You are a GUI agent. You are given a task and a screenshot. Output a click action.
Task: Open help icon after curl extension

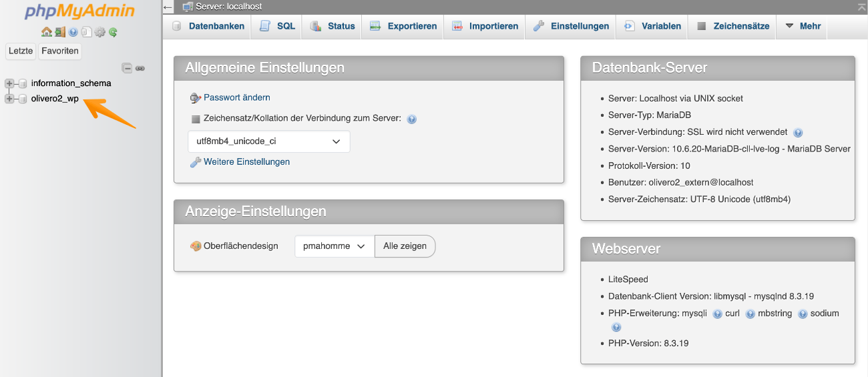(x=750, y=314)
